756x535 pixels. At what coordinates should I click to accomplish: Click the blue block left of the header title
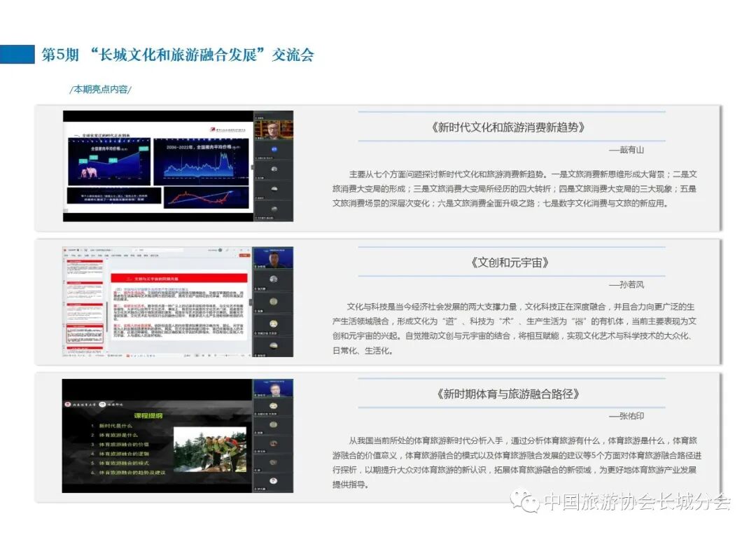(17, 54)
